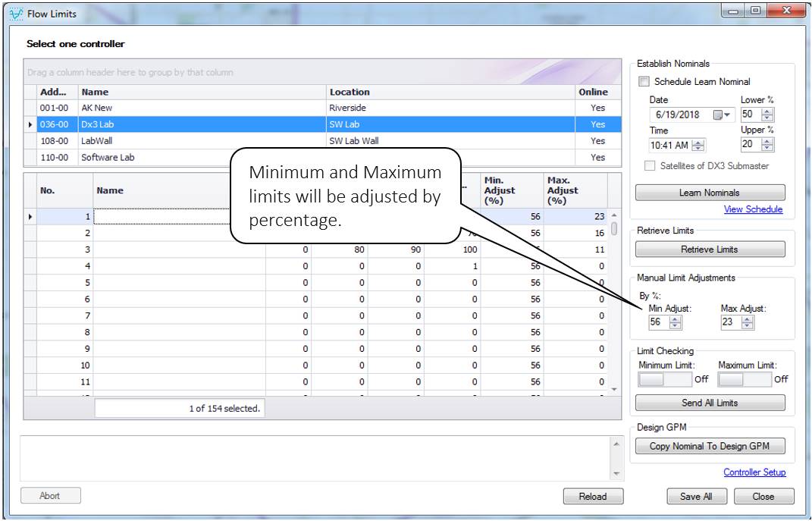Click the No. column header
812x521 pixels.
pos(64,190)
